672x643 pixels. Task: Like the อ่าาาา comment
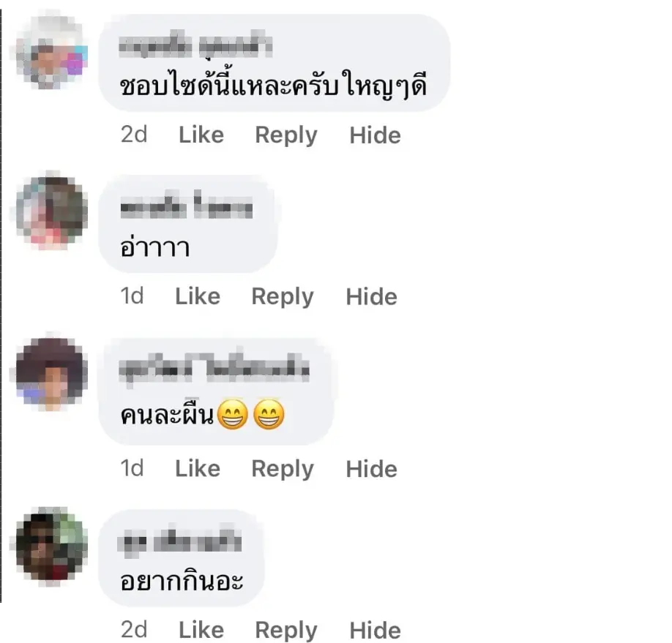[198, 296]
